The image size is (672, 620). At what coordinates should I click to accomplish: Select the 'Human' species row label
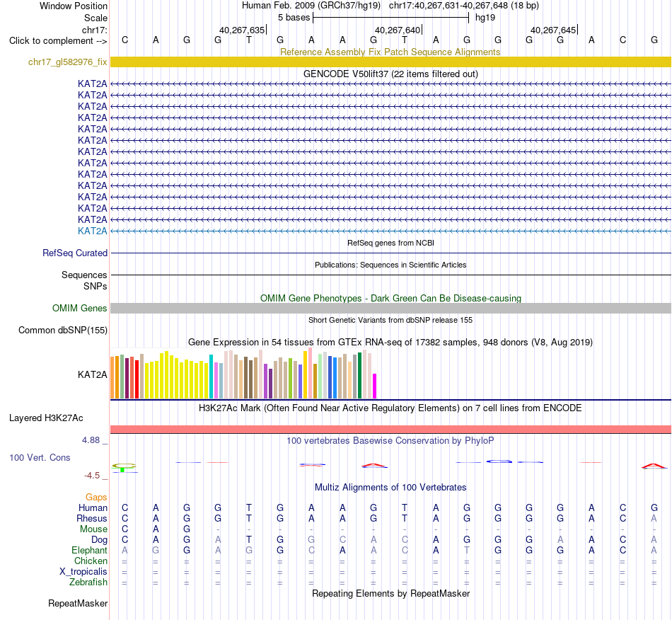tap(93, 507)
